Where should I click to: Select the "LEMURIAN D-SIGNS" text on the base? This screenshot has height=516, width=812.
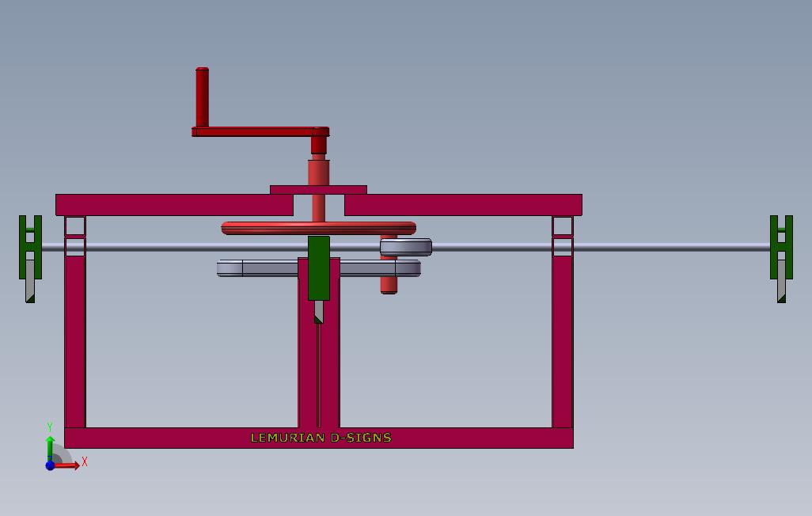[x=321, y=438]
